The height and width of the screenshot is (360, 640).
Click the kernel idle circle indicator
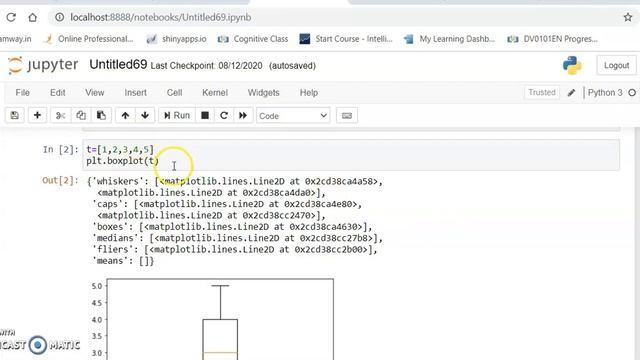coord(632,93)
